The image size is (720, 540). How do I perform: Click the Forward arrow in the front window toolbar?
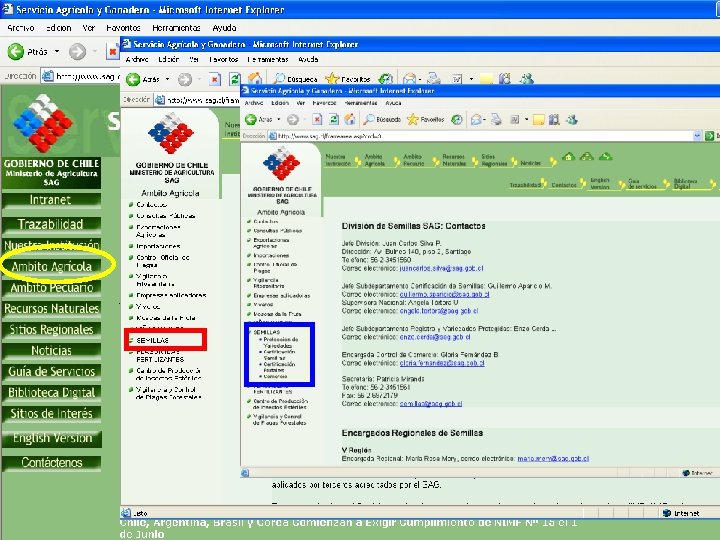292,120
